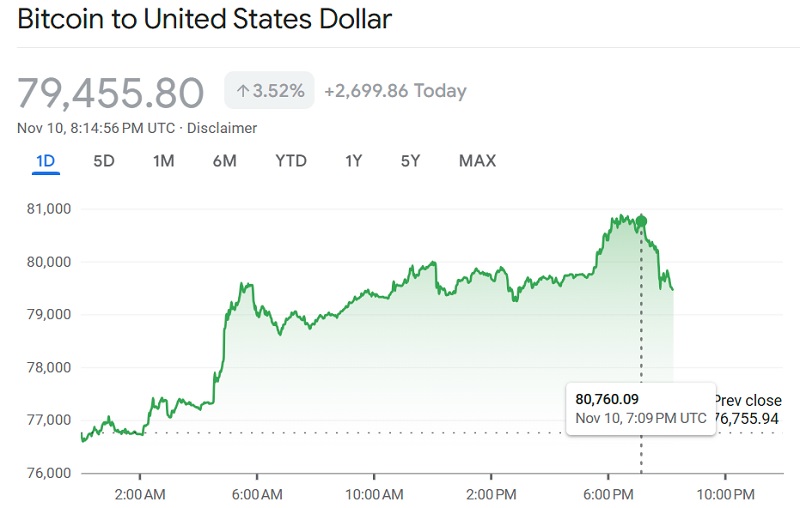Show the MAX time range
The image size is (800, 508).
click(477, 161)
